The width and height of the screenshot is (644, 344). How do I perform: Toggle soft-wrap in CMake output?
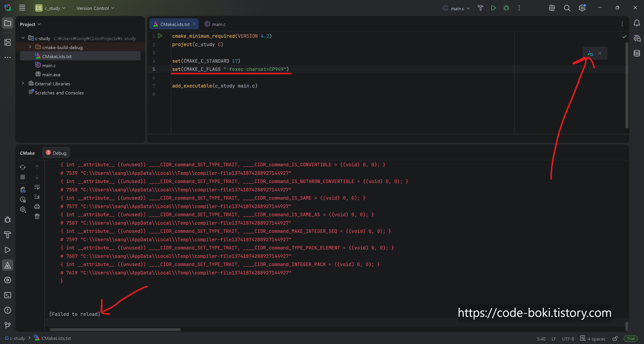pyautogui.click(x=37, y=187)
